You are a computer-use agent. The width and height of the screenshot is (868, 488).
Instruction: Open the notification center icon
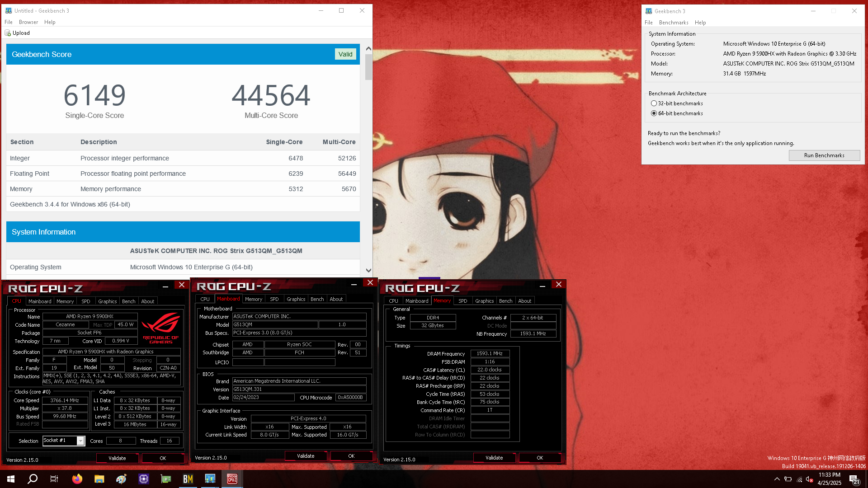[854, 479]
